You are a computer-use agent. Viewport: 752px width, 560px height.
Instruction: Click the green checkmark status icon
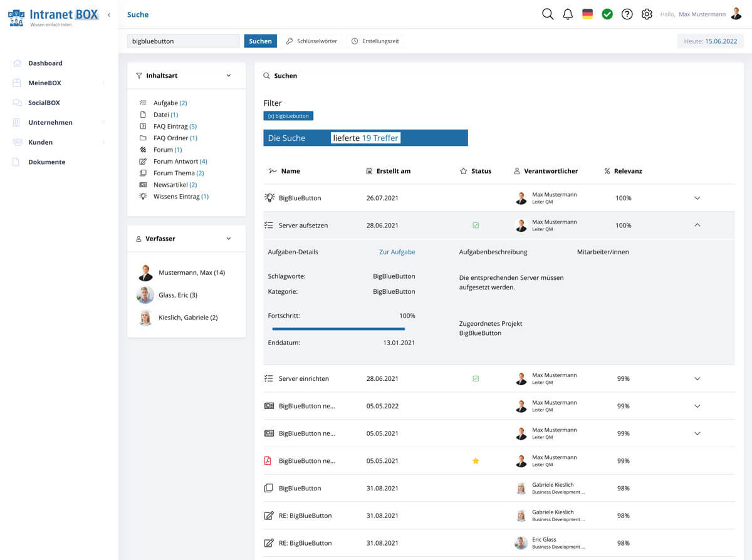tap(607, 14)
